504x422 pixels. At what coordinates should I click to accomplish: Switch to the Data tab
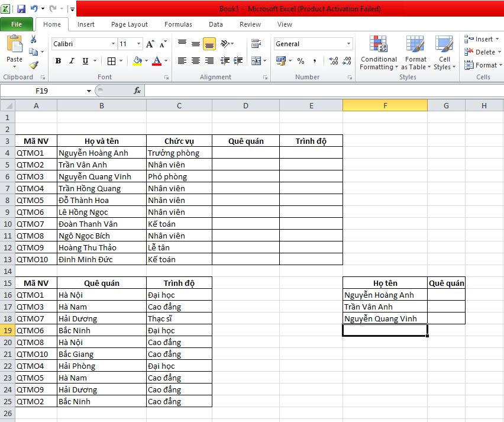(216, 24)
